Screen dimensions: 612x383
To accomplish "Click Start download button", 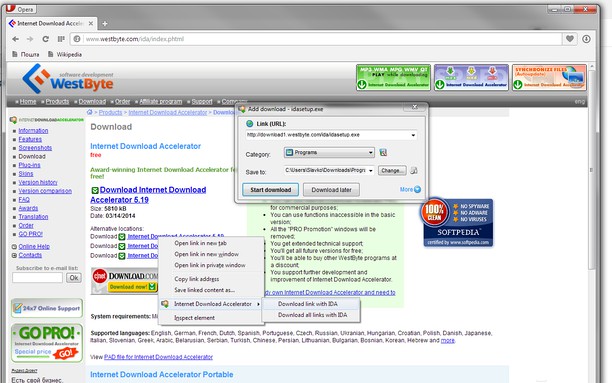I will point(270,190).
